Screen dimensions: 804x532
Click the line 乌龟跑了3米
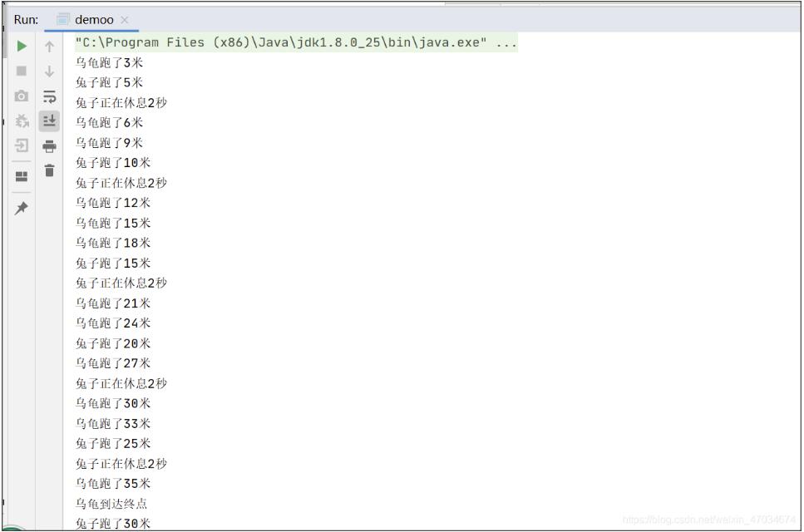[x=109, y=62]
